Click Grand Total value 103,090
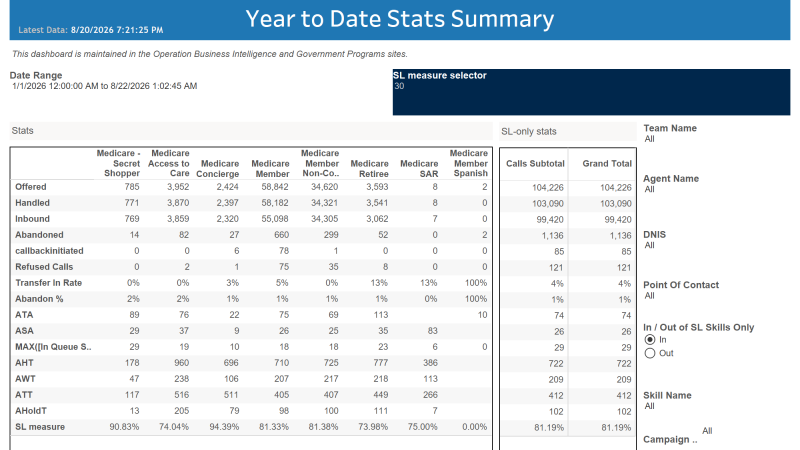Screen dimensions: 800x450 pyautogui.click(x=616, y=204)
